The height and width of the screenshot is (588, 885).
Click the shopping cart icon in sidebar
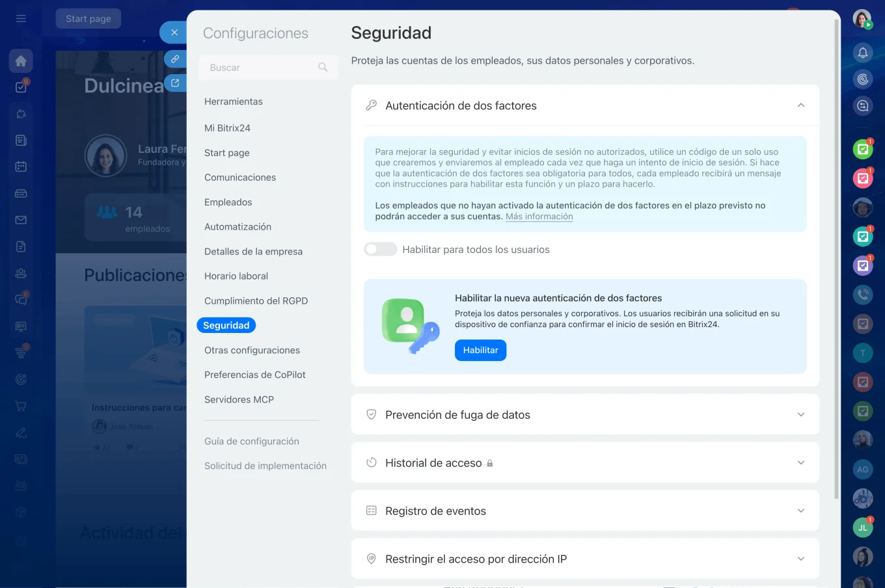[21, 406]
